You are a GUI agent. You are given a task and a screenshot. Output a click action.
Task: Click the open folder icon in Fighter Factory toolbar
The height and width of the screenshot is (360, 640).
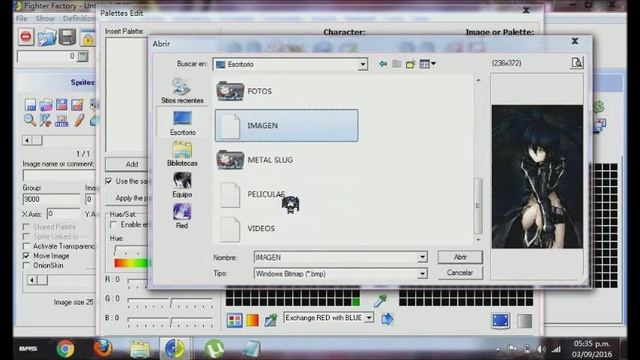click(47, 38)
